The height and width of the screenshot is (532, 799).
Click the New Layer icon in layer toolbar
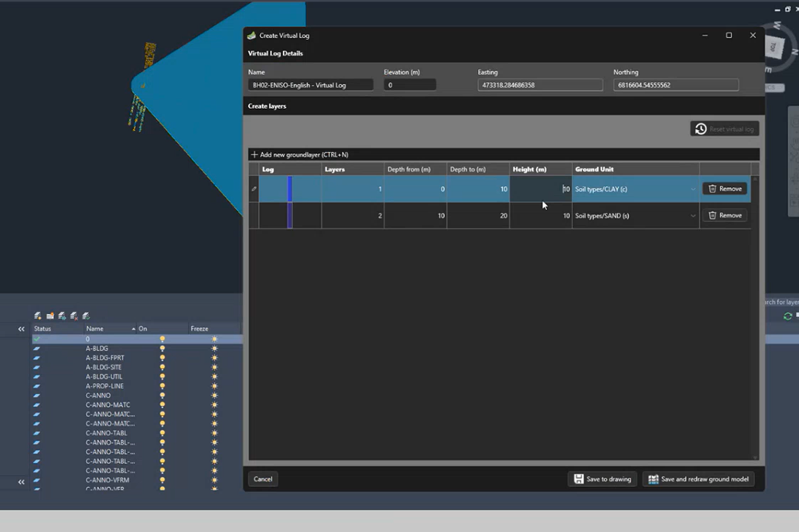click(x=38, y=315)
